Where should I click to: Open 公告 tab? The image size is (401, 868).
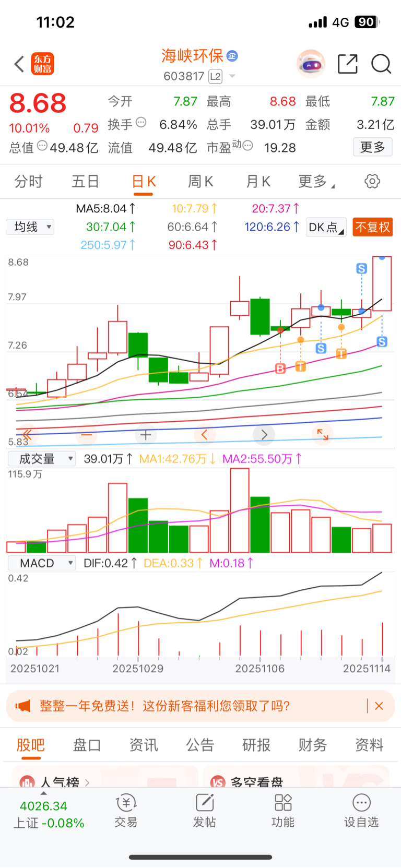pos(200,745)
